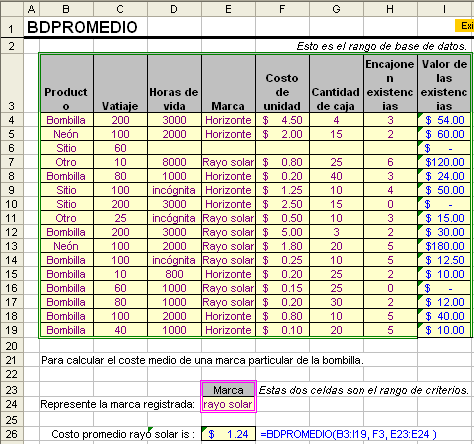Screen dimensions: 474x444
Task: Select the Costo de unidad header cell
Action: coord(282,83)
